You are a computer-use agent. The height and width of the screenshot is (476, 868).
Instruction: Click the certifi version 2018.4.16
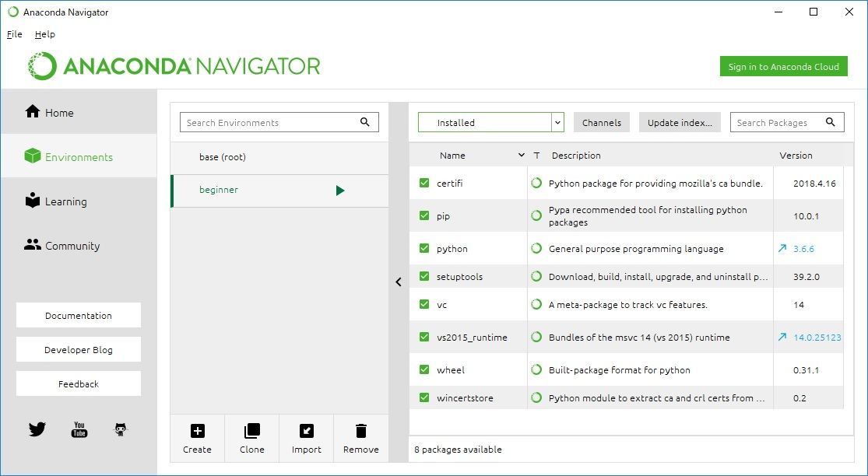(814, 184)
